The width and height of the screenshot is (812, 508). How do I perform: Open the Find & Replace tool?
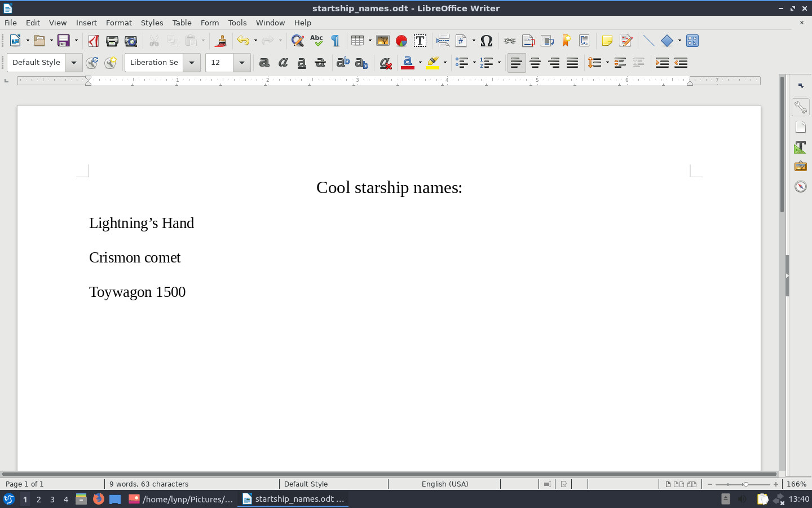(297, 41)
